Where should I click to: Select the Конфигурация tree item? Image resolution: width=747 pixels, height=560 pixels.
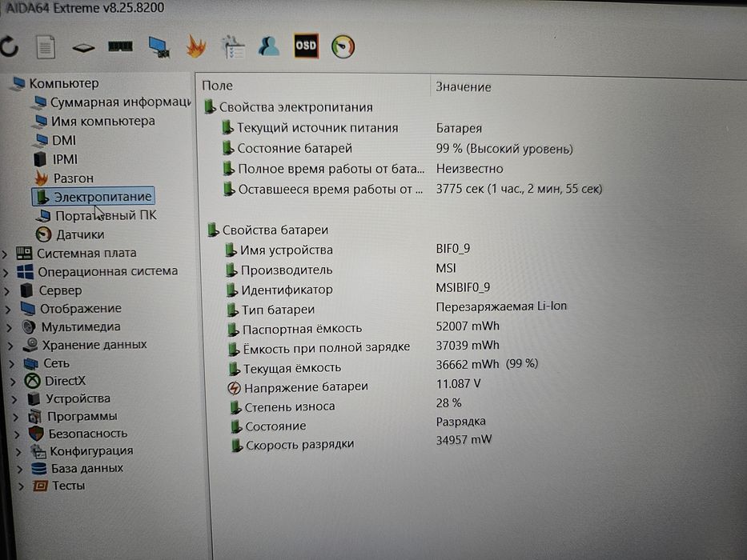pyautogui.click(x=91, y=450)
